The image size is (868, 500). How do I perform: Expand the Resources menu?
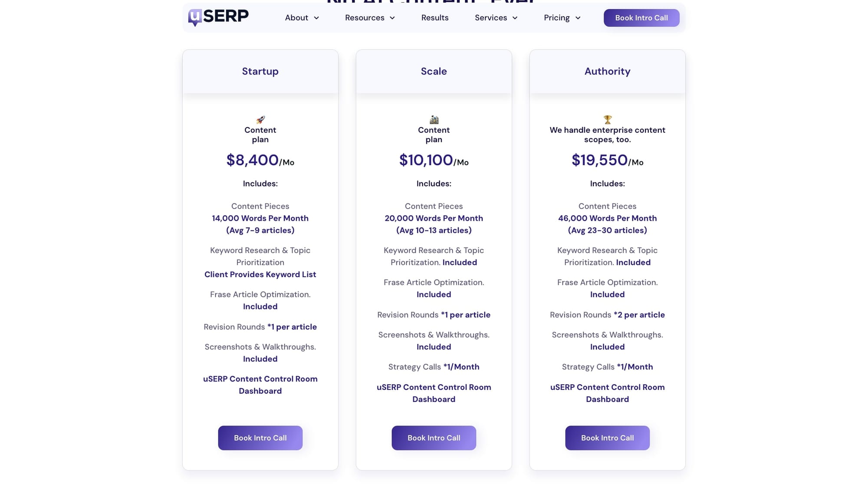tap(393, 18)
